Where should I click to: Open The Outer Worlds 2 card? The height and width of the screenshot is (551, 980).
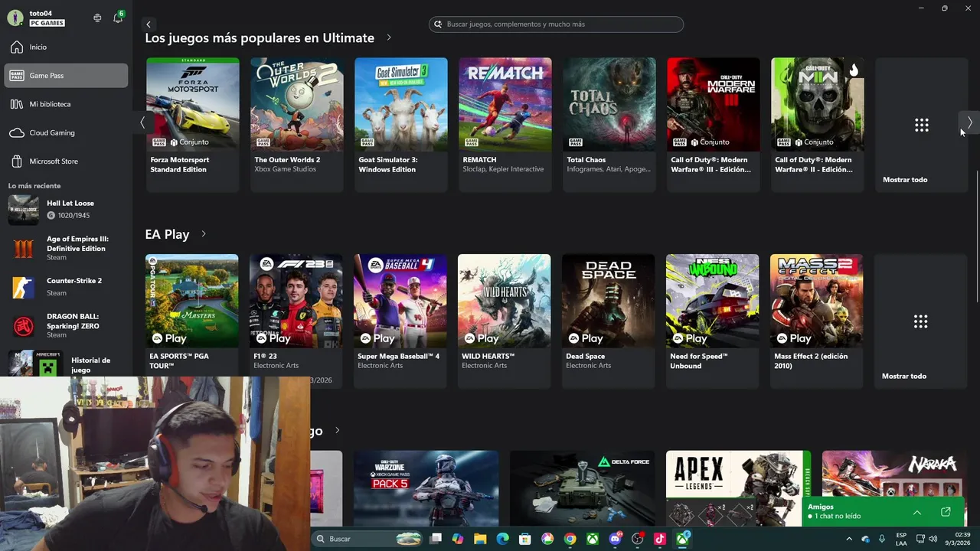297,124
